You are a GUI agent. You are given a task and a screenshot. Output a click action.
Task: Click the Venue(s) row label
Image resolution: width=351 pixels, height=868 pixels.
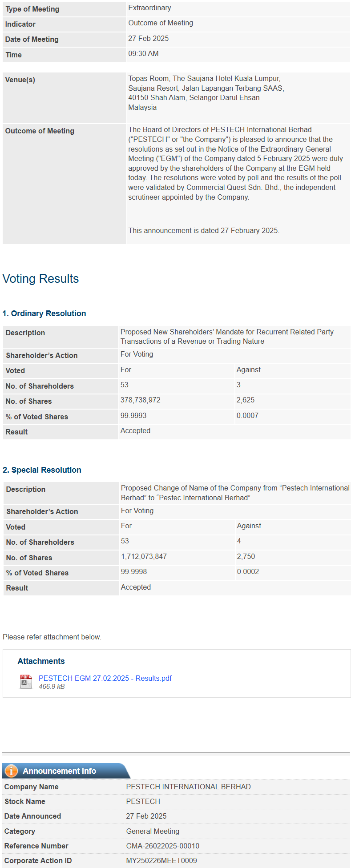20,80
